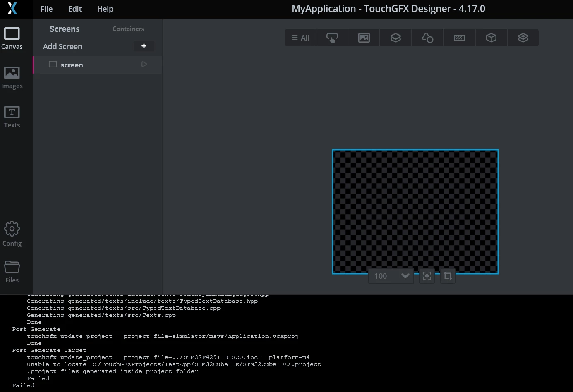Open the Images section in sidebar
573x392 pixels.
tap(12, 77)
